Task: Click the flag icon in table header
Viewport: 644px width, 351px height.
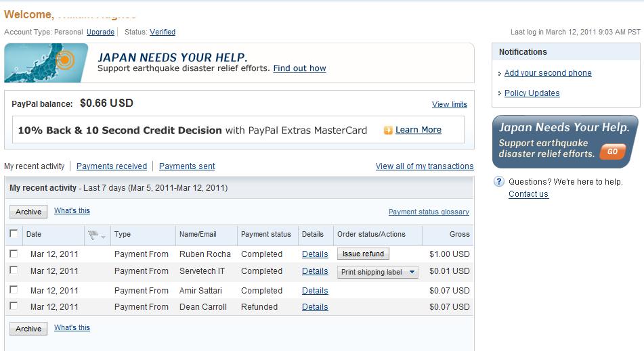Action: pos(93,235)
